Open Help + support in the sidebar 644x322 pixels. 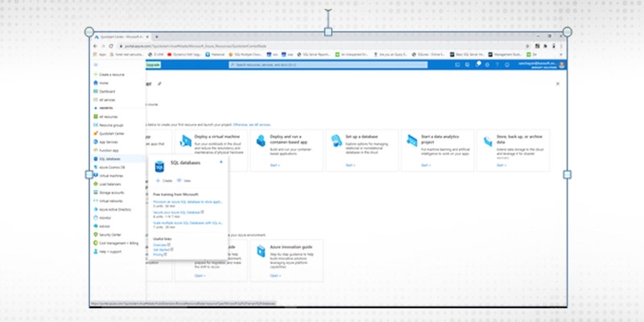[107, 251]
